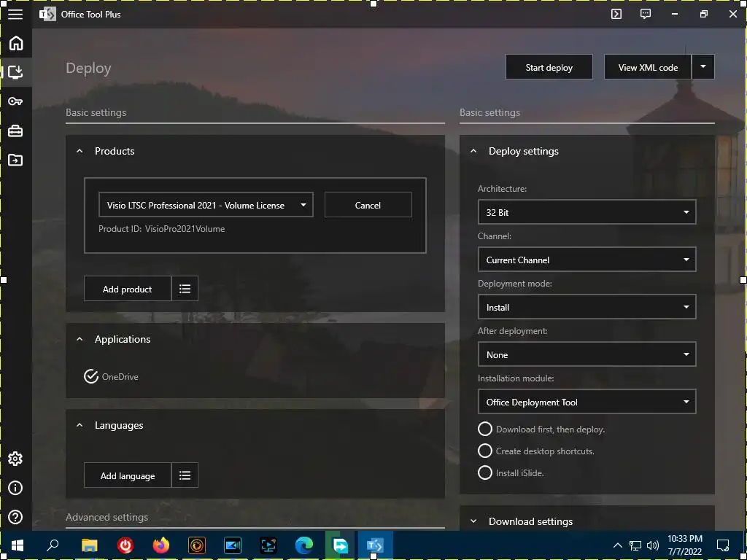Click the Add language button
The height and width of the screenshot is (560, 747).
coord(127,475)
